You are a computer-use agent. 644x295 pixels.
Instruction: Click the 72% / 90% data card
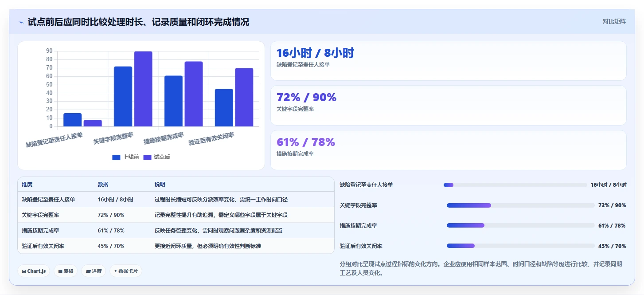pyautogui.click(x=449, y=106)
